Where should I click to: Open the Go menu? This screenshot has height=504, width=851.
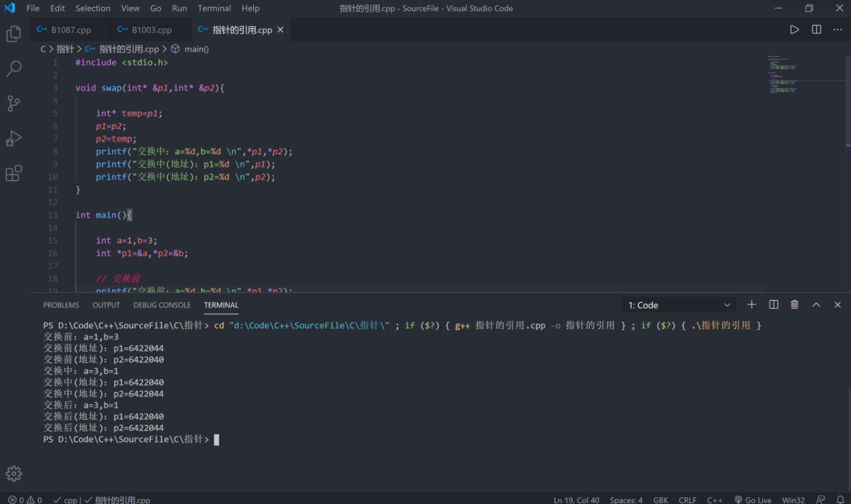click(156, 8)
